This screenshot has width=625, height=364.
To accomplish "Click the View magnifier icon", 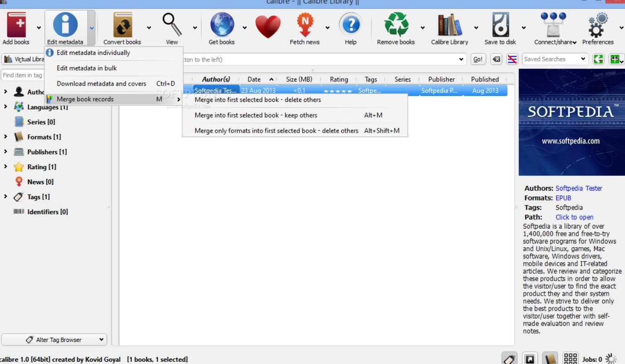I will click(172, 25).
